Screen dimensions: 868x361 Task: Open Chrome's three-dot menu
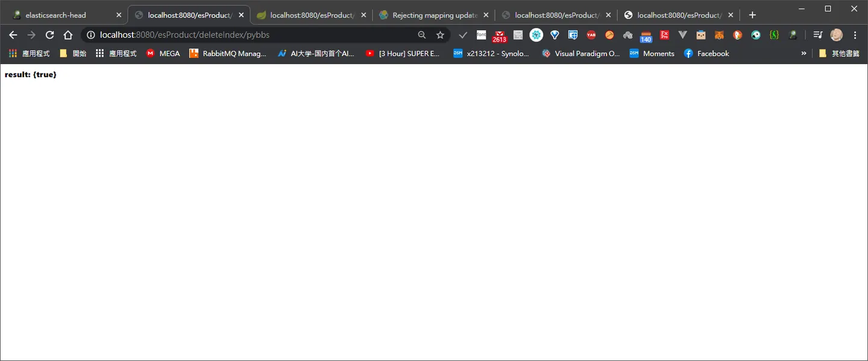[855, 35]
